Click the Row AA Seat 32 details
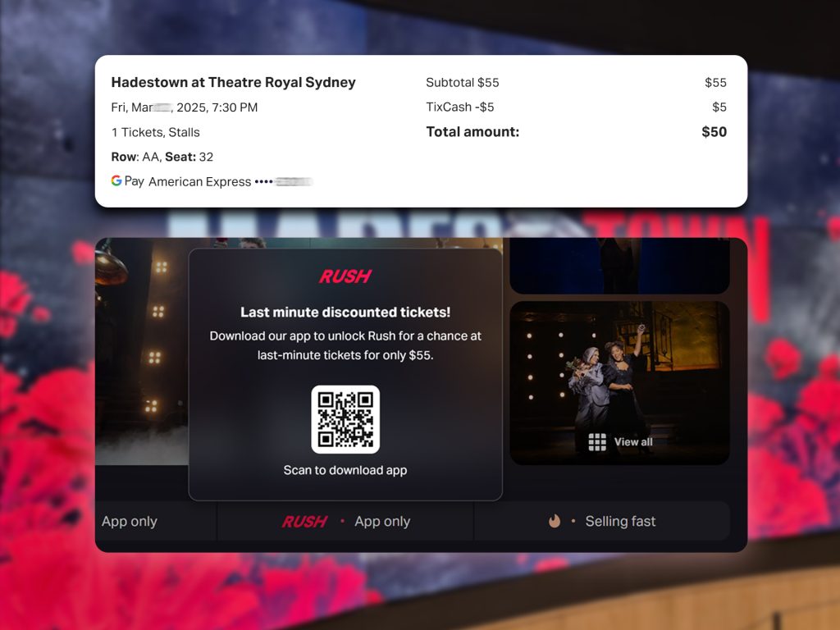 (162, 157)
